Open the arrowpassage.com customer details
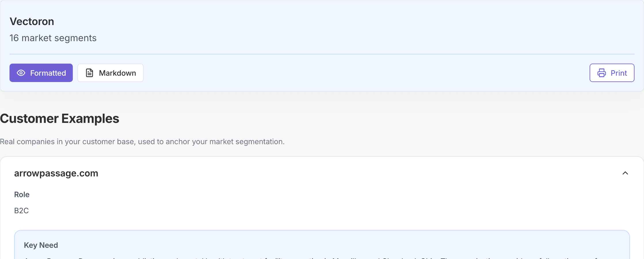The image size is (644, 259). point(56,173)
